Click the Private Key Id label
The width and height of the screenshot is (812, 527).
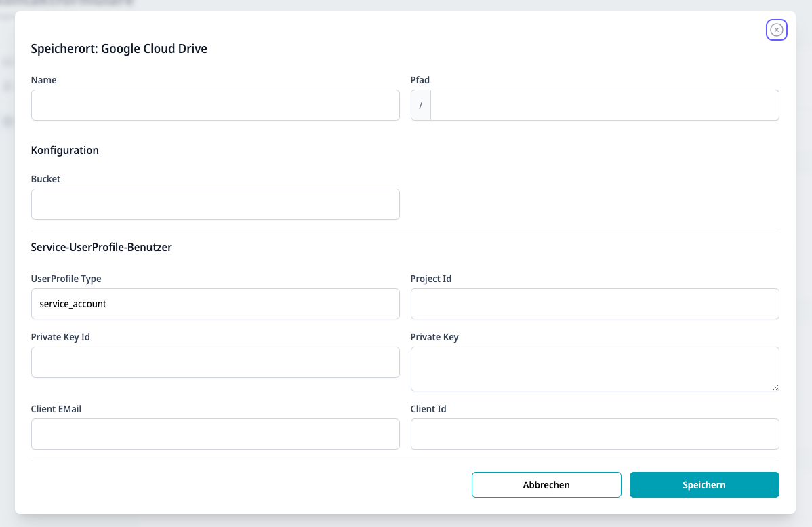click(x=60, y=337)
